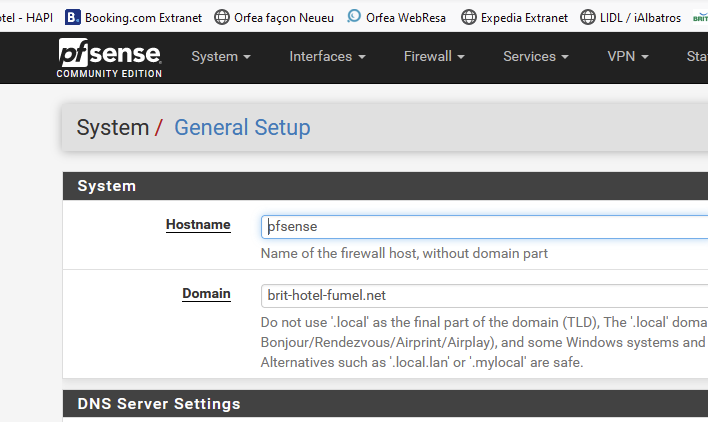Expand the VPN menu

(628, 56)
